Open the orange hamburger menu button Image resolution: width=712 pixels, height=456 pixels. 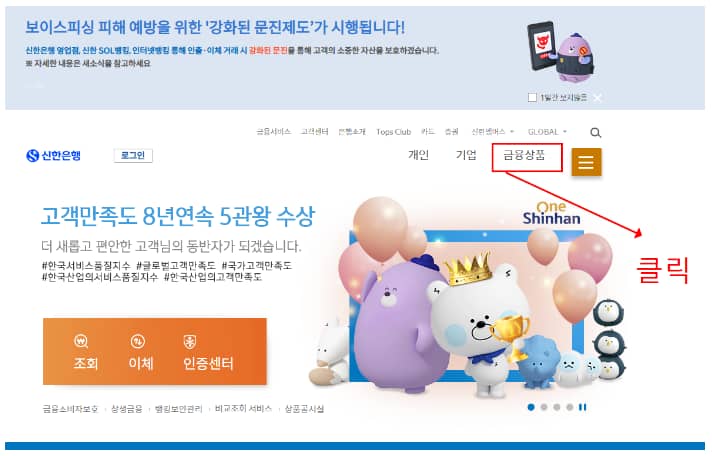[586, 162]
